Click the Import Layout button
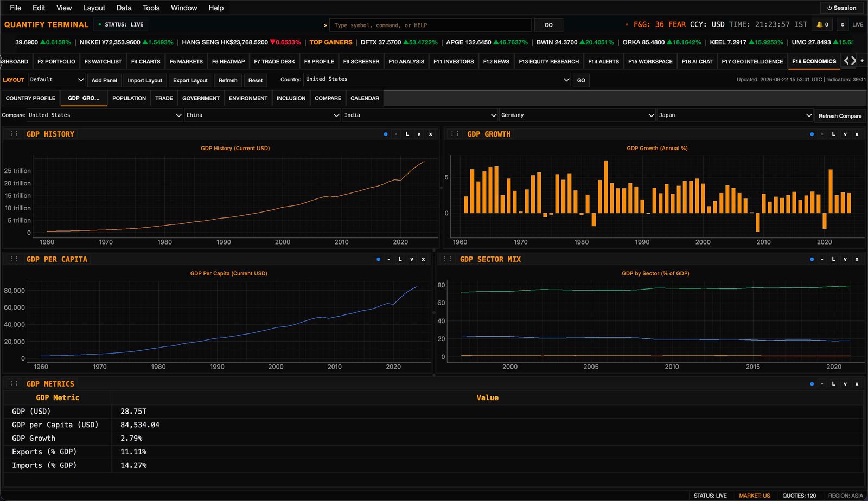Image resolution: width=868 pixels, height=501 pixels. point(145,80)
